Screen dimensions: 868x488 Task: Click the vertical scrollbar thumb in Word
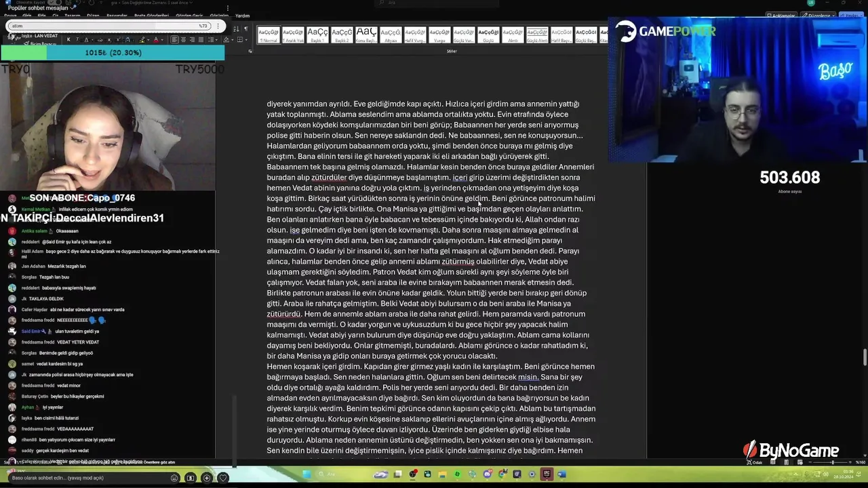865,356
